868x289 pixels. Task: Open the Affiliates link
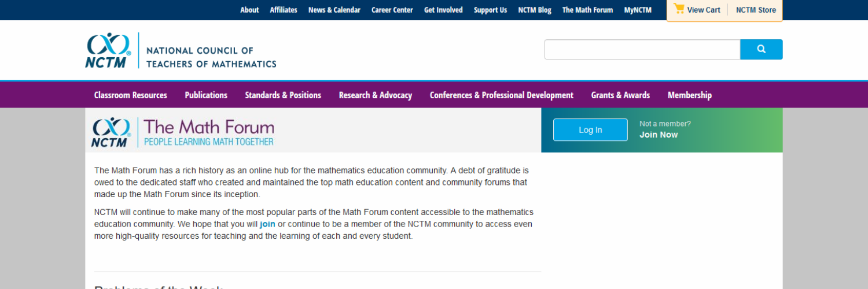point(284,10)
